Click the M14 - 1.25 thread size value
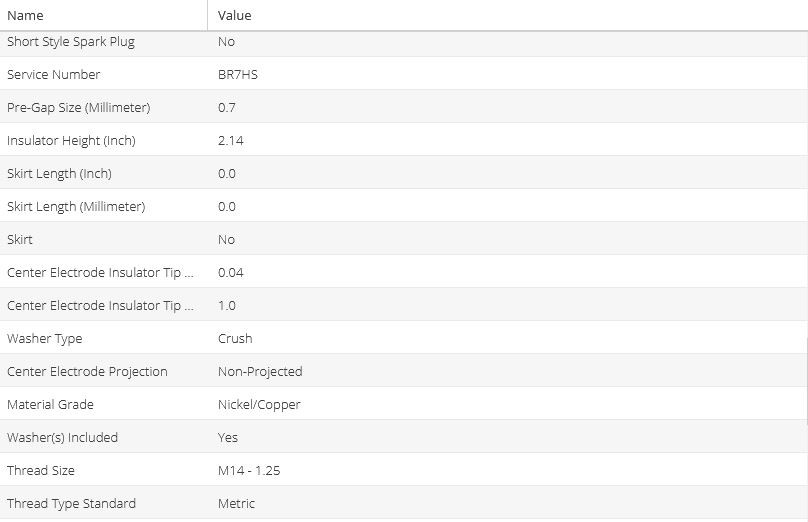 click(249, 471)
